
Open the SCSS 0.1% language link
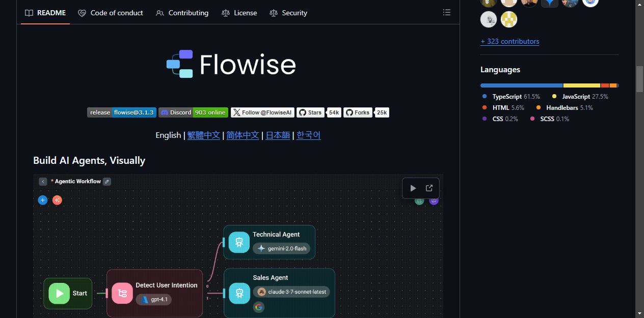550,119
